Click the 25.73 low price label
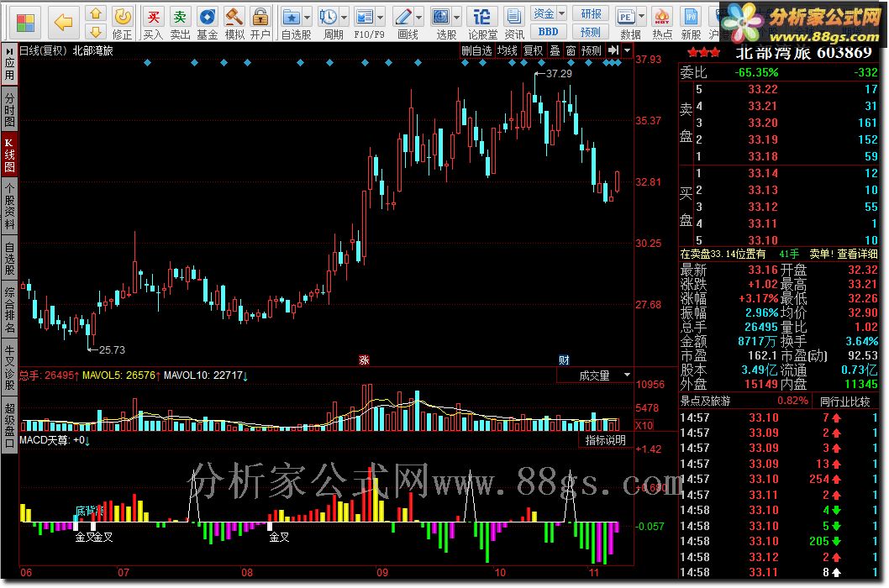Screen dimensions: 889x588 [x=113, y=349]
